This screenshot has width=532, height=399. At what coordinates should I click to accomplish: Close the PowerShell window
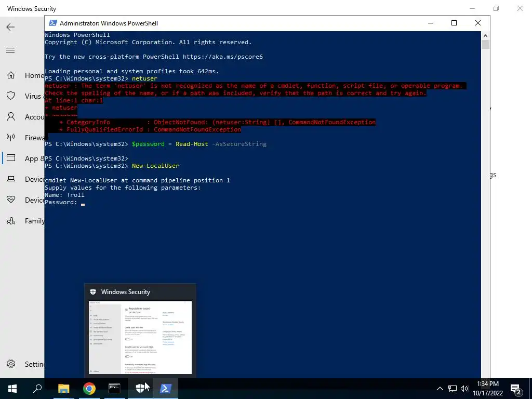478,23
